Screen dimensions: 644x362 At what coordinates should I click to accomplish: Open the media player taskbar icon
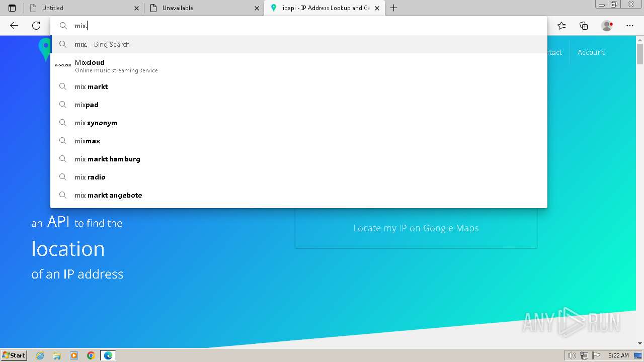(x=74, y=355)
